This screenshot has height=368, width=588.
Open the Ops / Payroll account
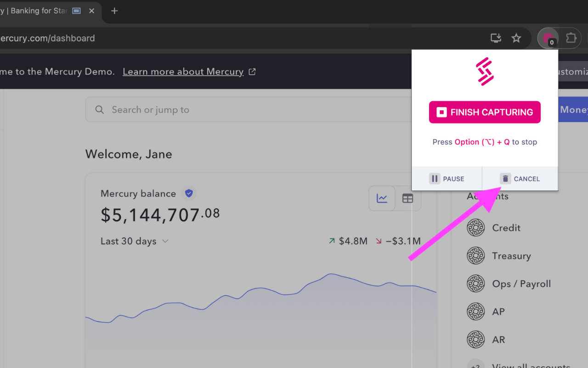(x=521, y=284)
